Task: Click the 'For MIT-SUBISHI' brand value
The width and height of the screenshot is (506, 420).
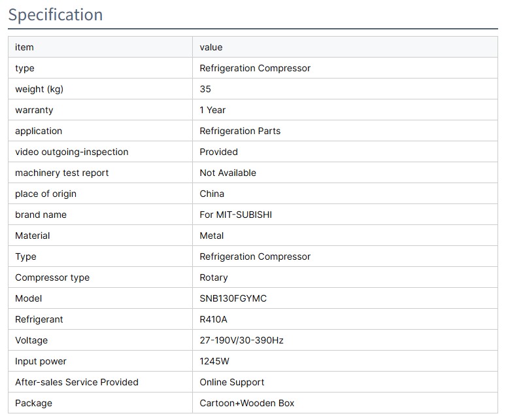Action: (x=235, y=215)
